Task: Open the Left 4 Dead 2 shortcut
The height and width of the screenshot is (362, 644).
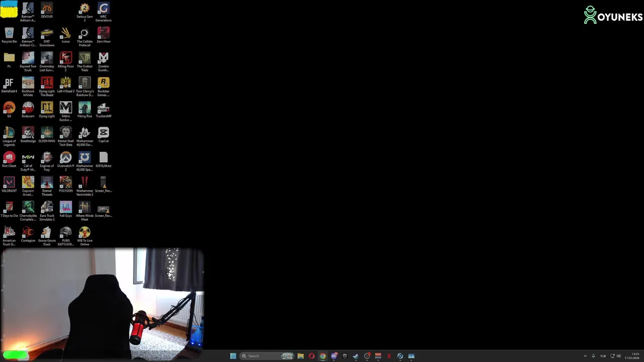Action: point(65,85)
